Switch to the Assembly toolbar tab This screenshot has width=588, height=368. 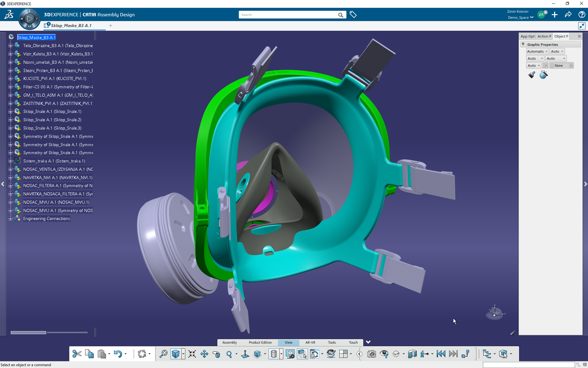(x=230, y=342)
